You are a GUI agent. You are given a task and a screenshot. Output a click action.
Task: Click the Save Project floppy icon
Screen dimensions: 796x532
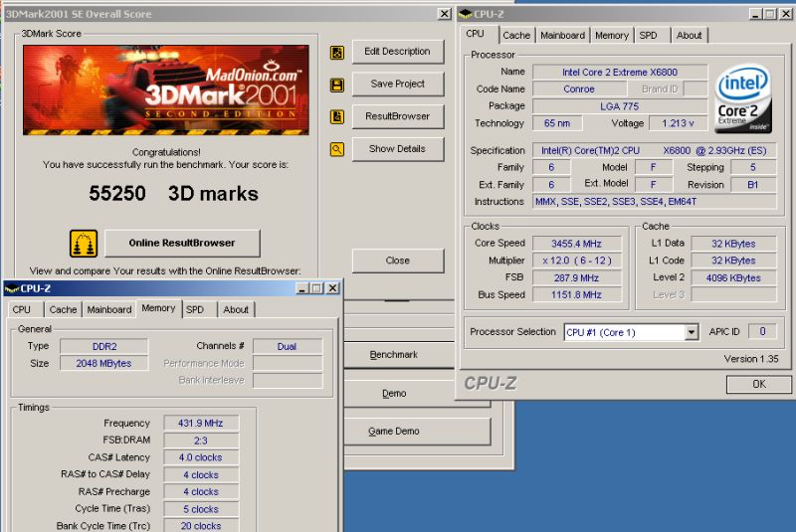coord(337,85)
